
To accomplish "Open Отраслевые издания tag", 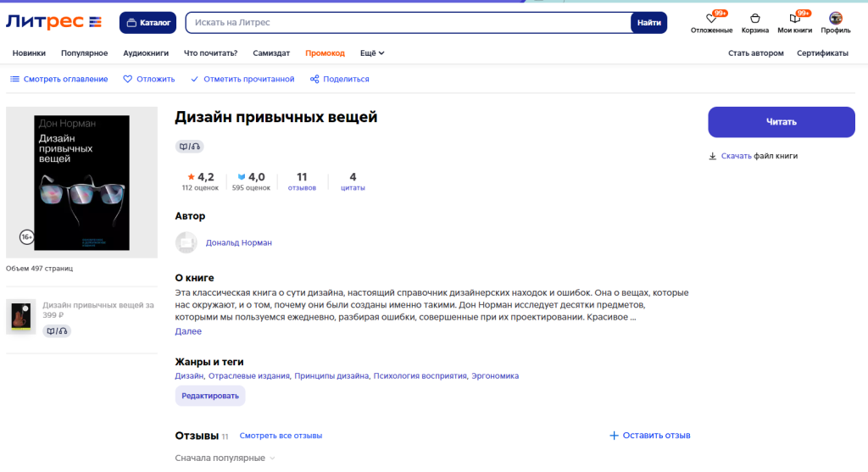I will click(x=248, y=375).
